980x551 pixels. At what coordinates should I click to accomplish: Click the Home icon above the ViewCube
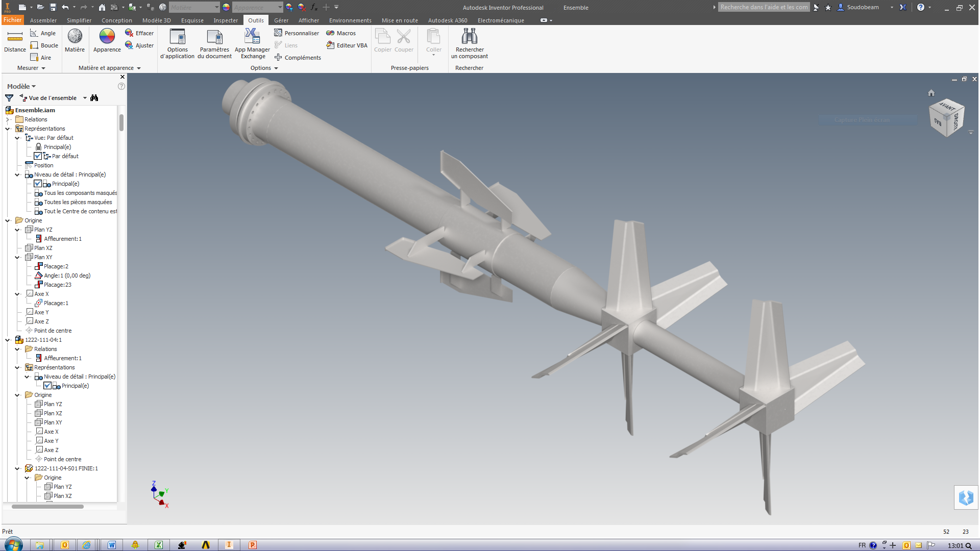click(931, 93)
